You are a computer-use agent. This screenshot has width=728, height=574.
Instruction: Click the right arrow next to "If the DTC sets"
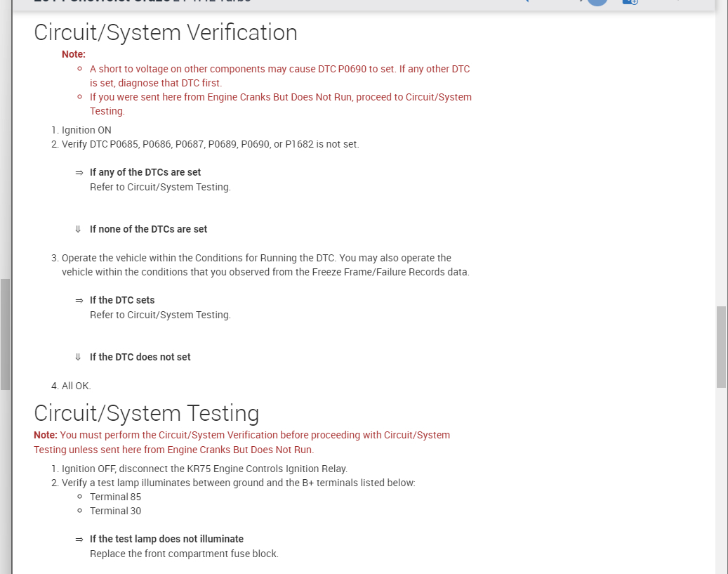click(x=79, y=301)
